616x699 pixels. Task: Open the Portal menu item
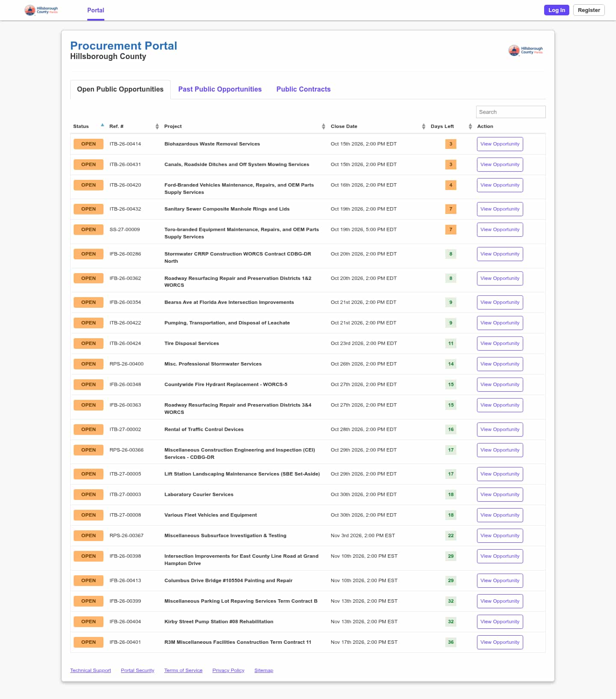tap(96, 10)
